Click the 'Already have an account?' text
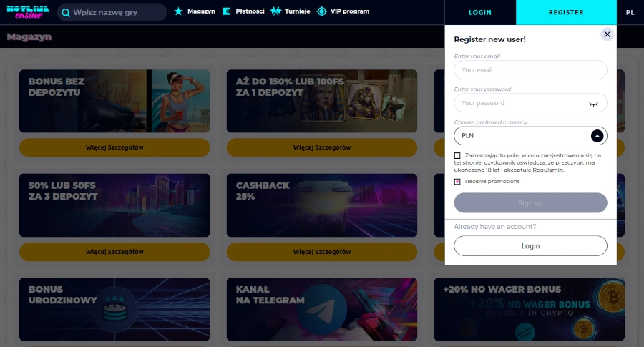644x347 pixels. [x=495, y=227]
